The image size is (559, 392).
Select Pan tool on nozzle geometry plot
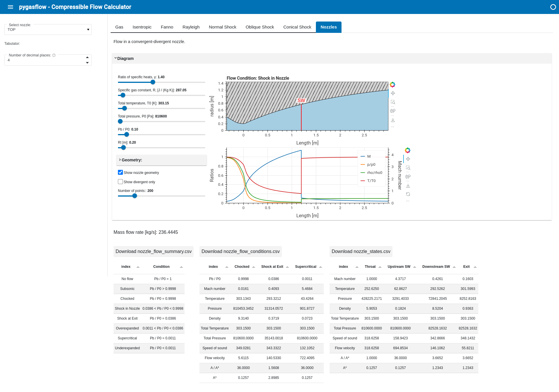point(393,93)
